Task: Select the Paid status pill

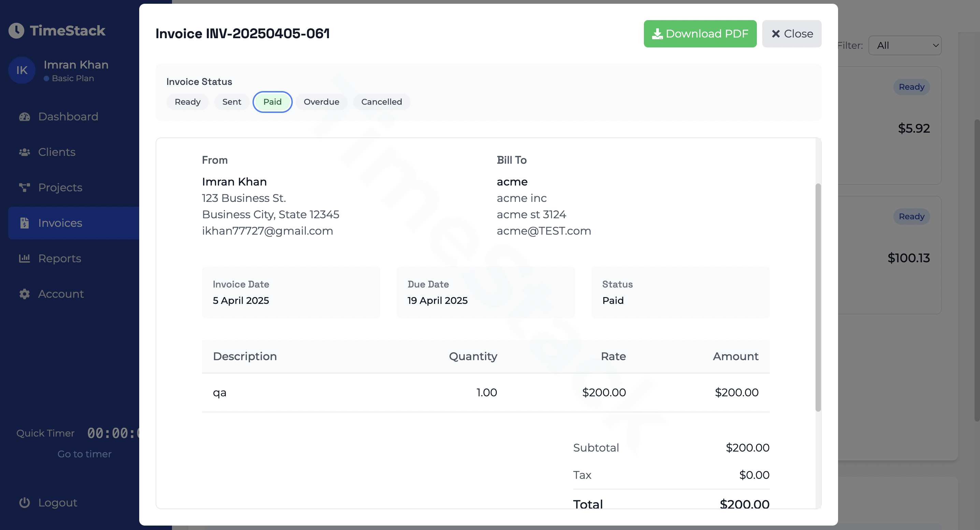Action: (x=272, y=102)
